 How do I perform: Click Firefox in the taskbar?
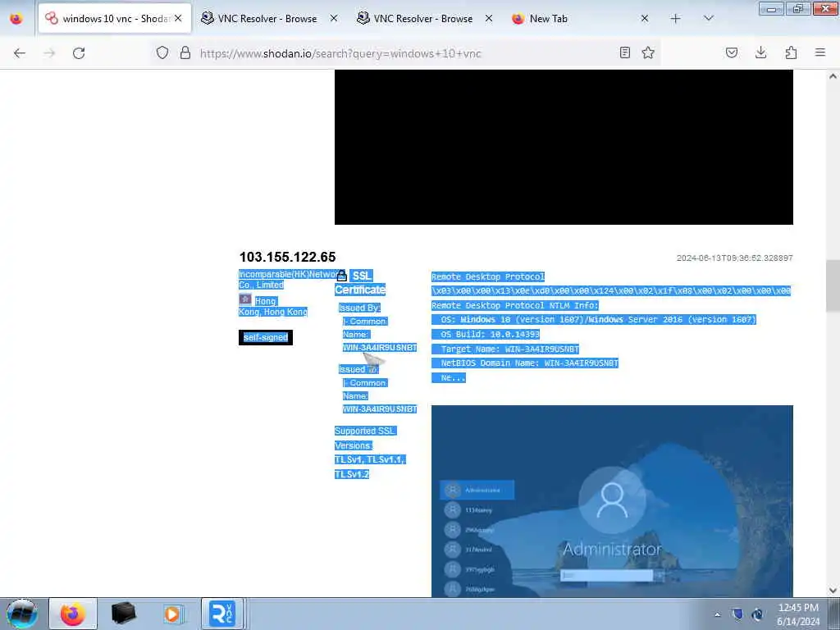(73, 614)
